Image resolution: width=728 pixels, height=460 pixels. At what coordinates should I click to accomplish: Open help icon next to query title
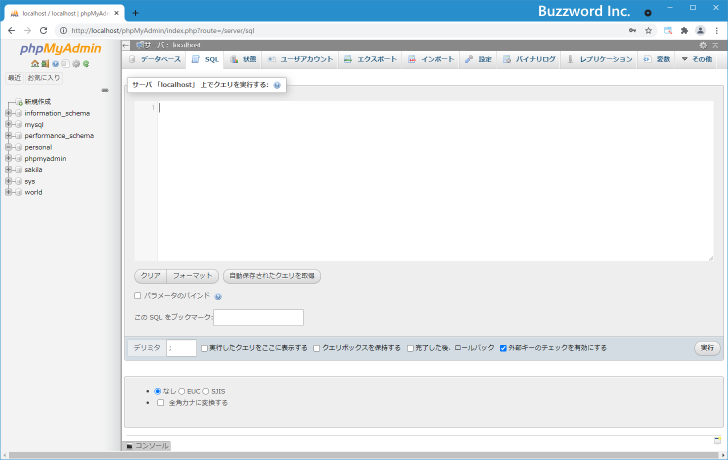coord(277,85)
